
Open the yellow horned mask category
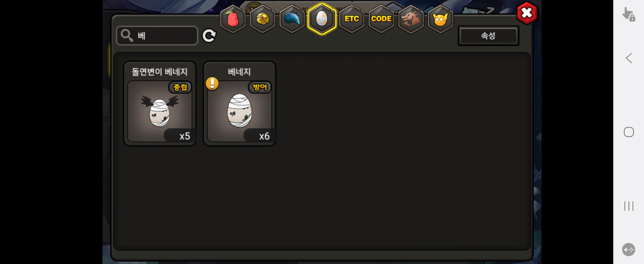pos(440,19)
